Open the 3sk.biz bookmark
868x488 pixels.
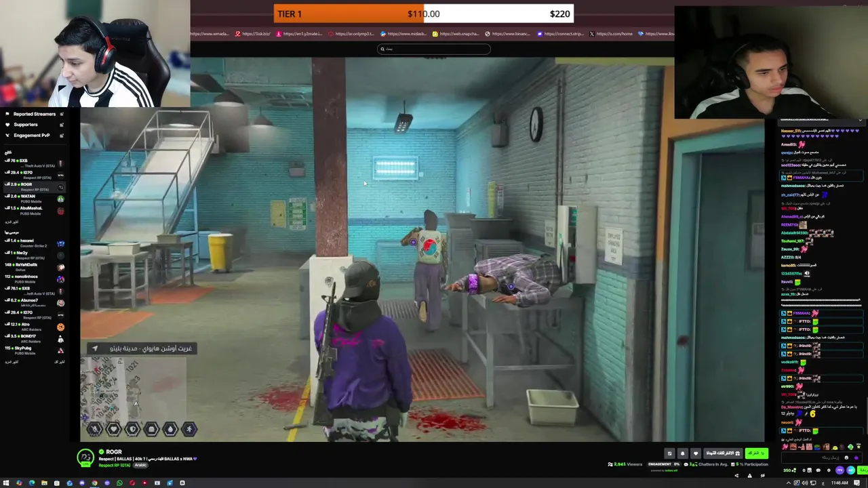(254, 33)
